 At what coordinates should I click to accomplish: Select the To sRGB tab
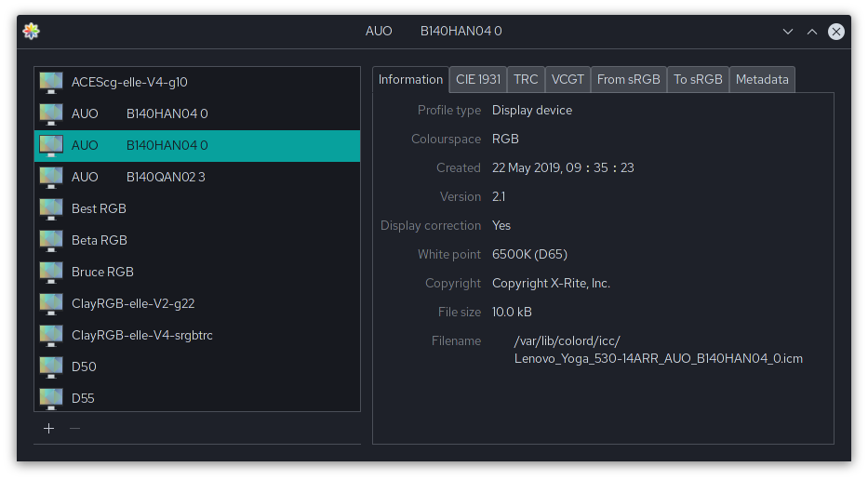698,80
